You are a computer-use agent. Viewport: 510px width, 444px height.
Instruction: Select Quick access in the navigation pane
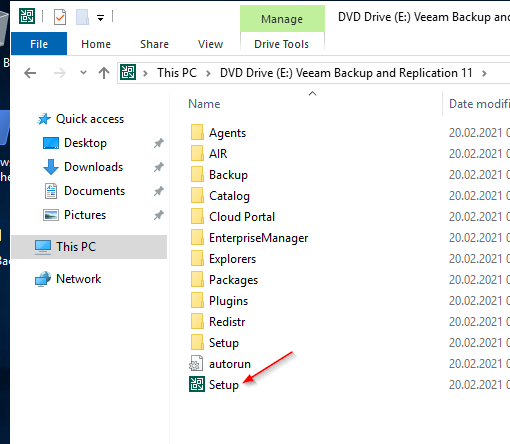pos(90,119)
